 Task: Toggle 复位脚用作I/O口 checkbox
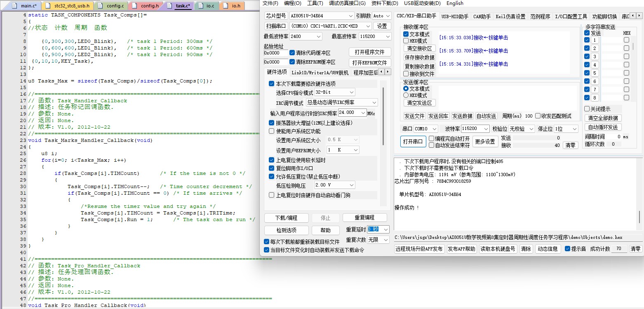(271, 168)
